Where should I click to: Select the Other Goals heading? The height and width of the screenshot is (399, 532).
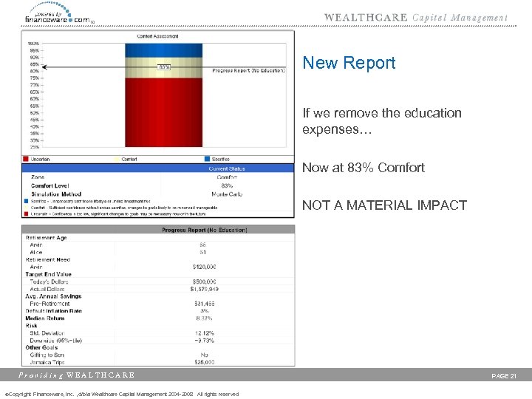pos(41,347)
